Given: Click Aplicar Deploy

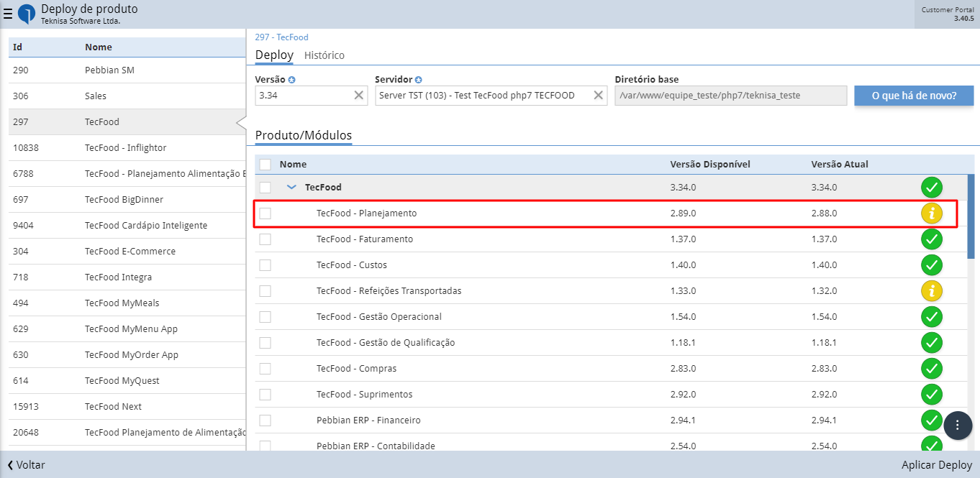Looking at the screenshot, I should 937,465.
